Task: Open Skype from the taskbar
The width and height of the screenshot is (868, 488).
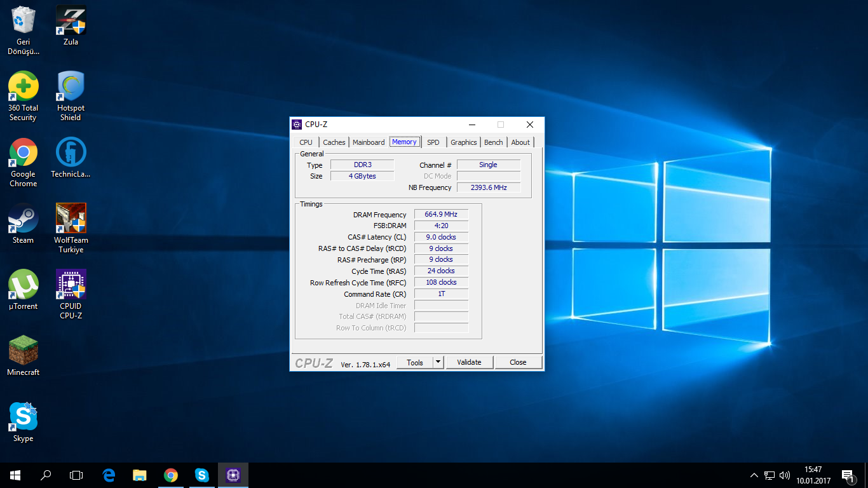Action: tap(202, 475)
